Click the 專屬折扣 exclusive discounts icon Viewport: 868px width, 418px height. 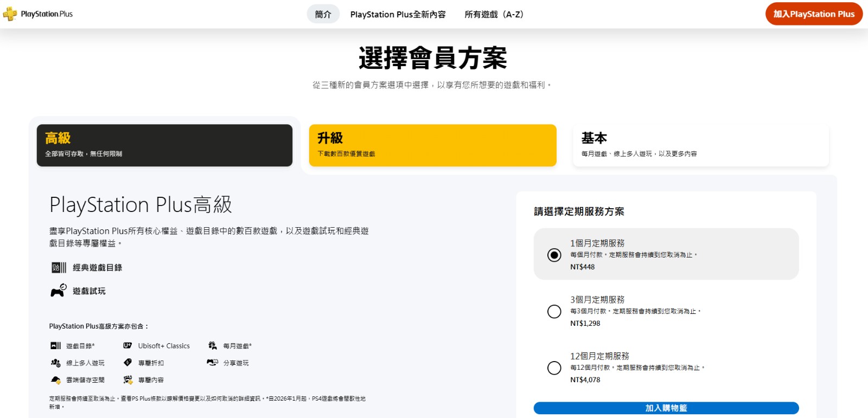pos(127,362)
